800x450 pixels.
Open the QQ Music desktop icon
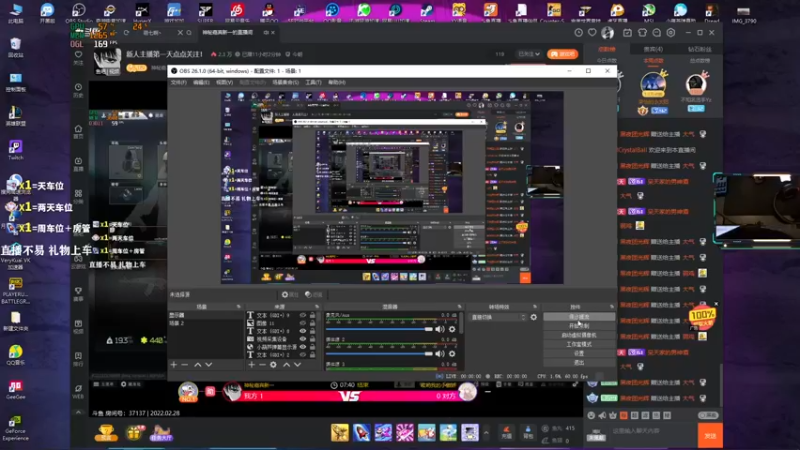[x=15, y=355]
